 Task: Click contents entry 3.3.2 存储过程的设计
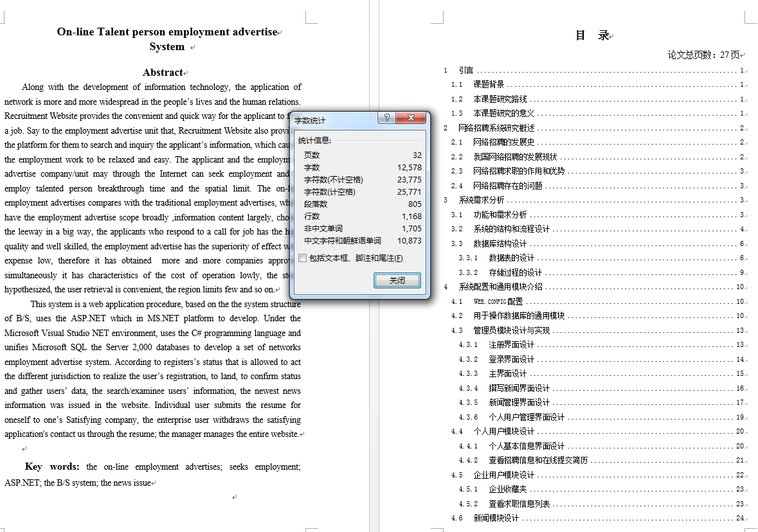coord(603,272)
